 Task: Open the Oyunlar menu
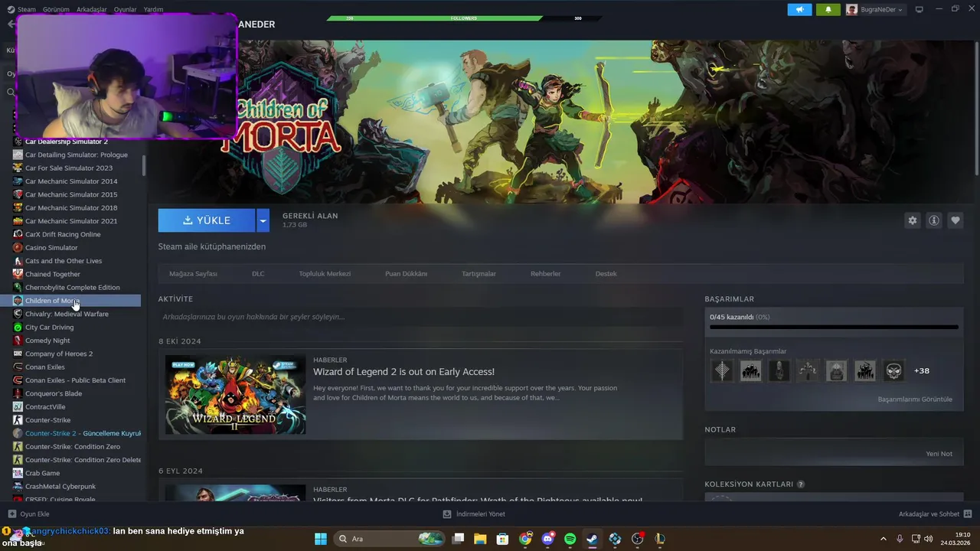click(x=126, y=9)
